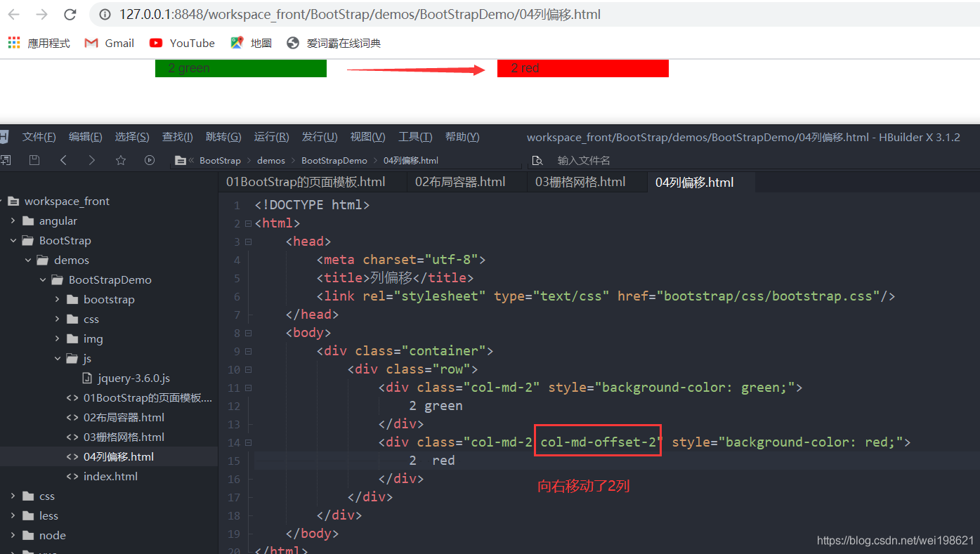Image resolution: width=980 pixels, height=554 pixels.
Task: Collapse the js folder
Action: point(58,358)
